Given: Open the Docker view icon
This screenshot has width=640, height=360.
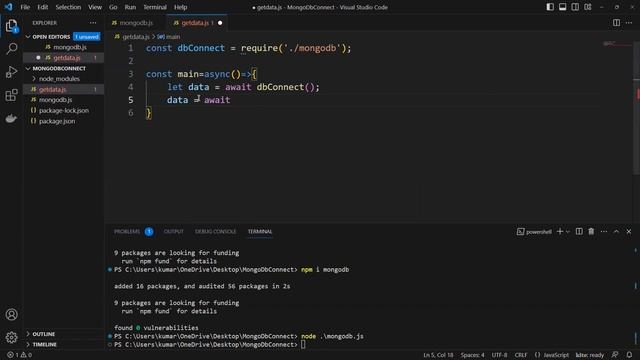Looking at the screenshot, I should (x=11, y=118).
